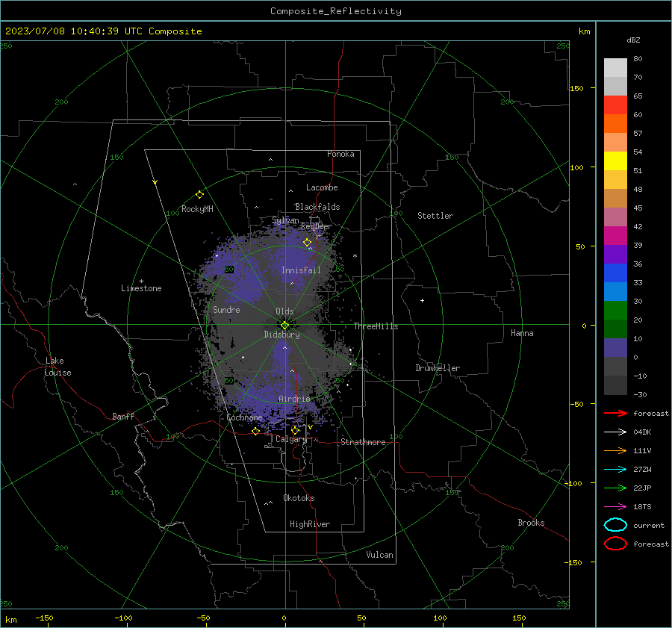672x628 pixels.
Task: Select the Banff label
Action: click(123, 416)
